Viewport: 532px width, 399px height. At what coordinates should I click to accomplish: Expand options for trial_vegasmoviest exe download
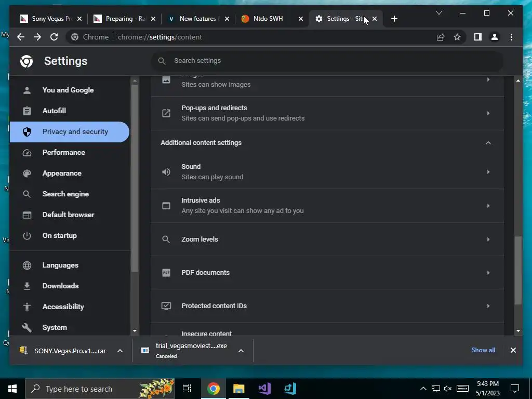[241, 351]
